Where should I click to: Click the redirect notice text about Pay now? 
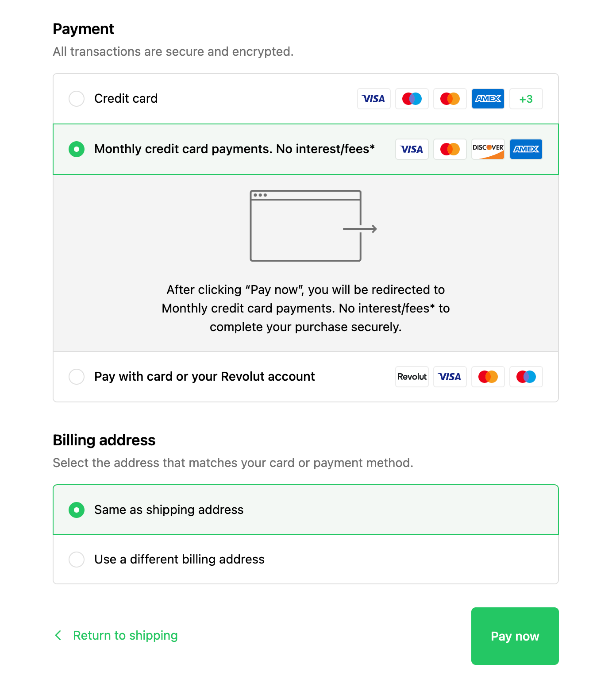click(x=305, y=308)
